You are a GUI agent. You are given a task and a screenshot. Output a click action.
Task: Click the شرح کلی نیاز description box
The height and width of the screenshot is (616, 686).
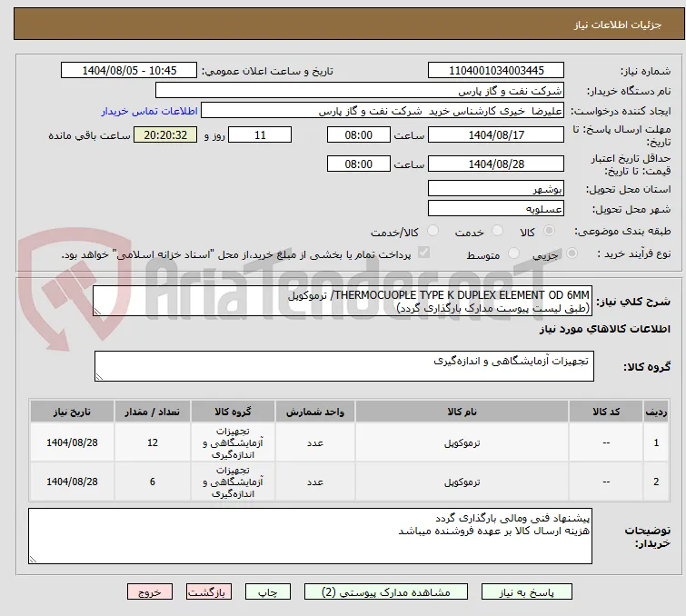(x=343, y=301)
